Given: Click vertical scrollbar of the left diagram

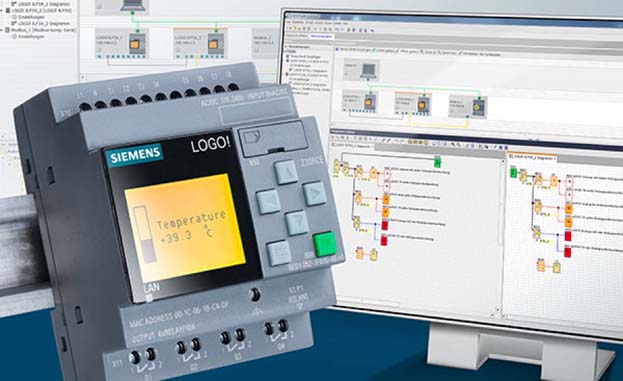Looking at the screenshot, I should pos(501,234).
